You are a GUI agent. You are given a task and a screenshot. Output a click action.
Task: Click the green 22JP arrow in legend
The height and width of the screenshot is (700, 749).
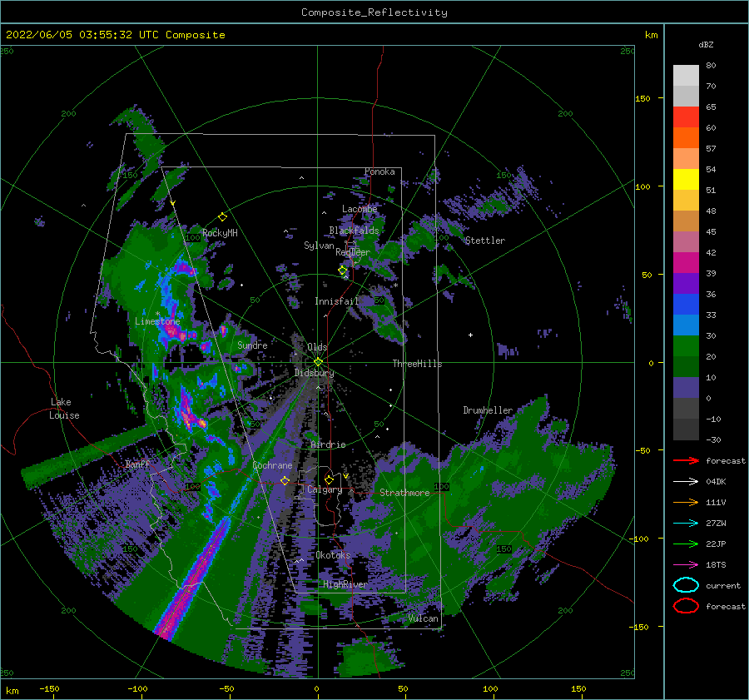pyautogui.click(x=686, y=544)
